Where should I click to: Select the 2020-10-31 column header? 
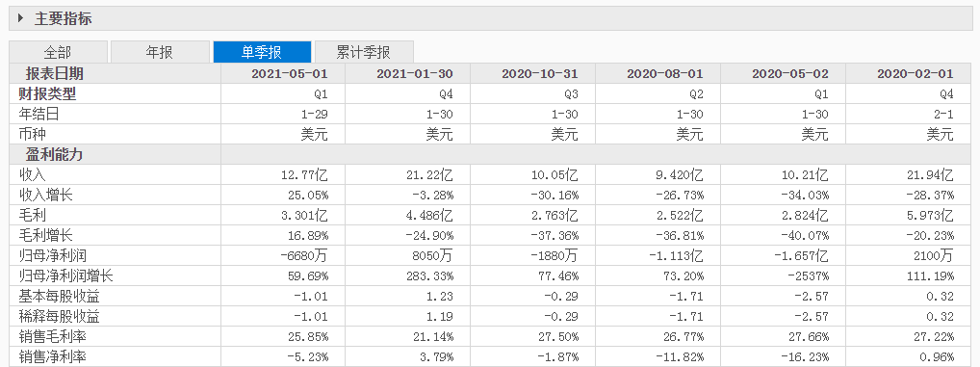pyautogui.click(x=539, y=74)
